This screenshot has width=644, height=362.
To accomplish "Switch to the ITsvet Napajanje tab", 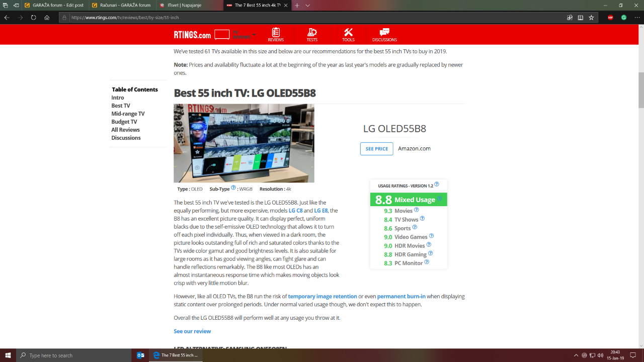I will coord(188,5).
